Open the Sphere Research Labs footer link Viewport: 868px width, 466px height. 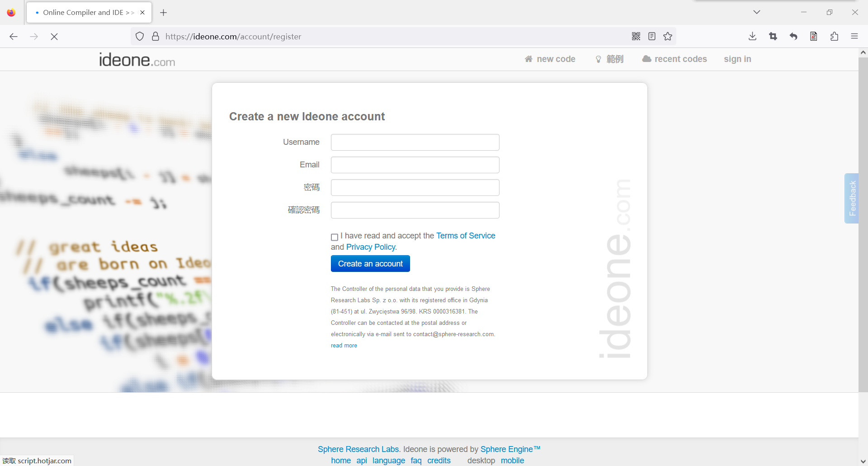(359, 449)
